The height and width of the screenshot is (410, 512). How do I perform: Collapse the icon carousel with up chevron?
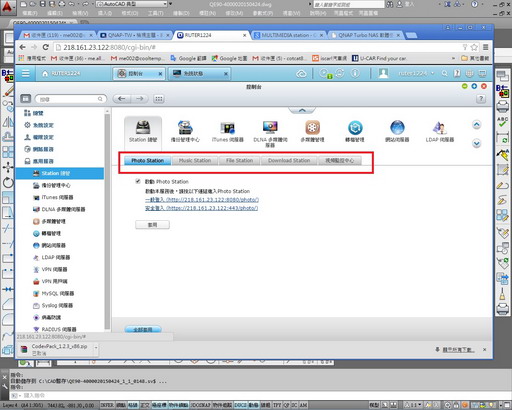click(302, 110)
